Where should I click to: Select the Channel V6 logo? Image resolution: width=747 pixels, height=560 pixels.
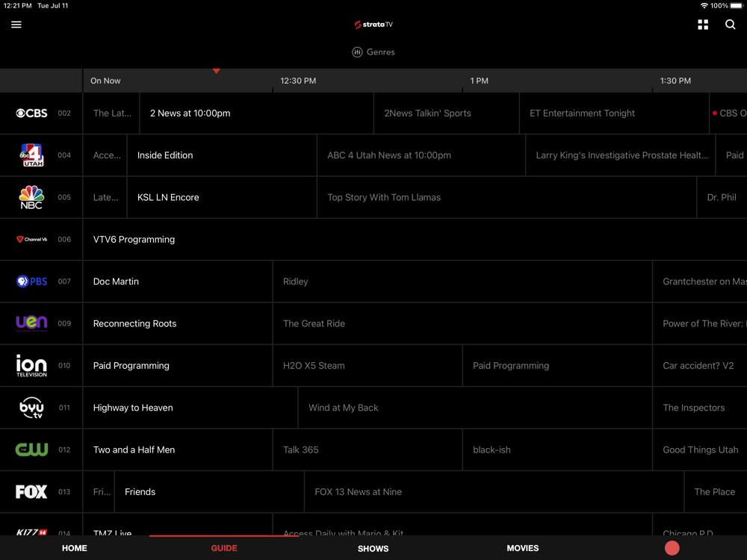31,239
